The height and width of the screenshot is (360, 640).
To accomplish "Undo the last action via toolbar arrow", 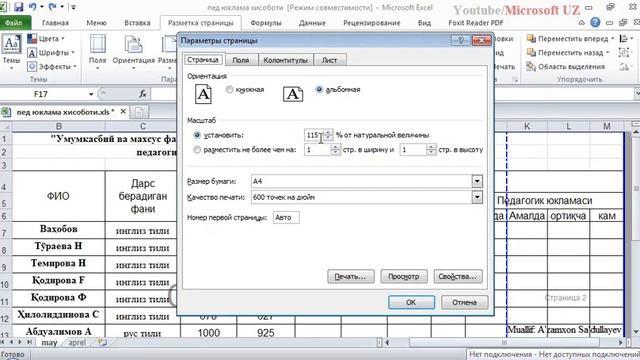I will [33, 7].
